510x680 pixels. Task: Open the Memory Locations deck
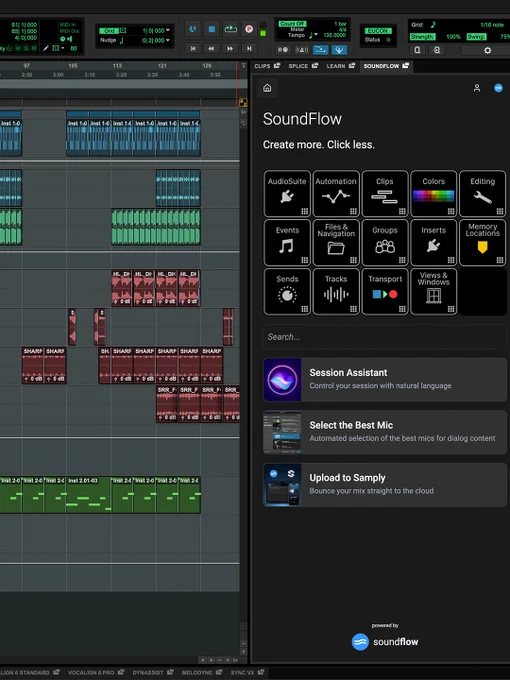pos(482,242)
